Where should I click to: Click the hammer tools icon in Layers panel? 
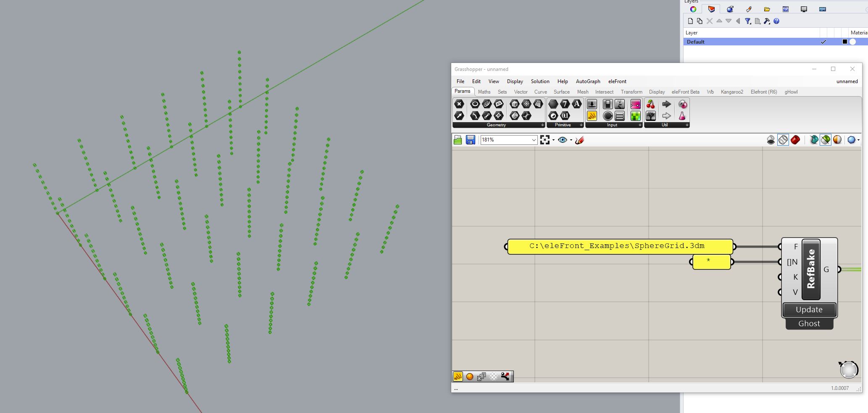(767, 21)
